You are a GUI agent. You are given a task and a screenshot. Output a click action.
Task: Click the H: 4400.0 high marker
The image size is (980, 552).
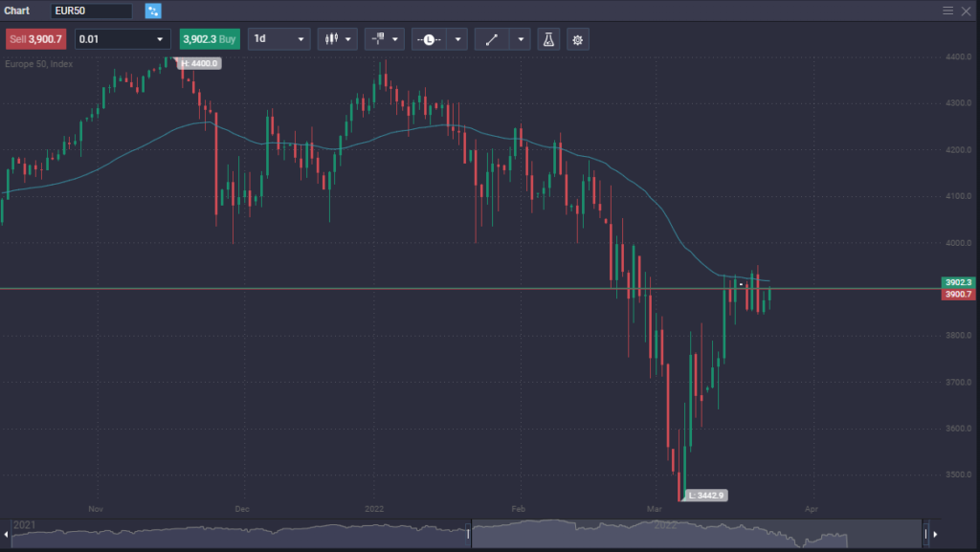coord(200,63)
